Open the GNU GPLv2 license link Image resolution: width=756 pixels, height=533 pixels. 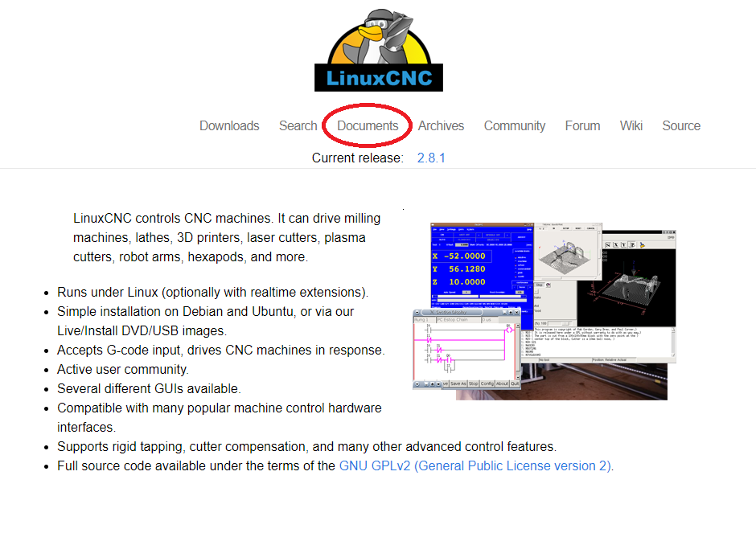click(x=475, y=466)
